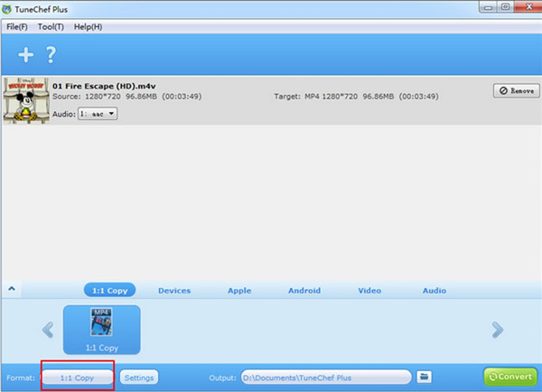
Task: Open the Audio track dropdown showing aac
Action: point(98,114)
